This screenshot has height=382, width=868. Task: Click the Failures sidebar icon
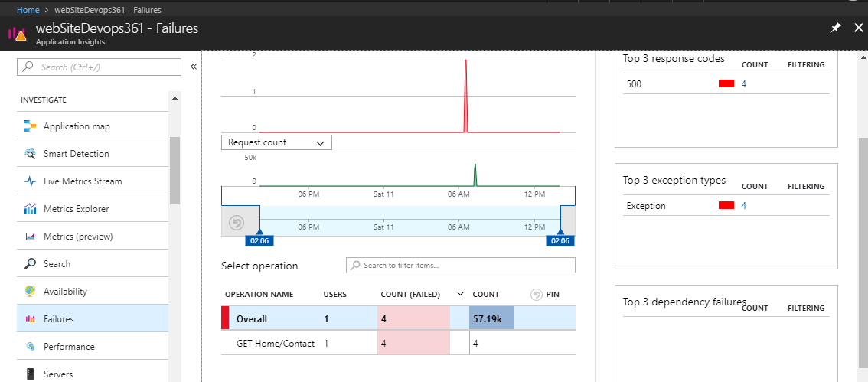coord(30,319)
